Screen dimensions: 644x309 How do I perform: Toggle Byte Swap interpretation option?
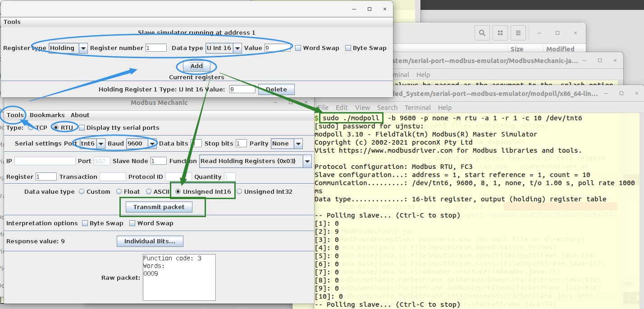pos(85,223)
